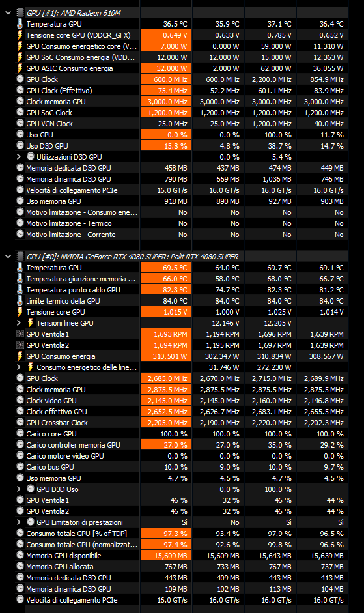This screenshot has height=613, width=364.
Task: Click lightning icon of Tensione core GPU (VDDCR_GFX)
Action: [20, 35]
